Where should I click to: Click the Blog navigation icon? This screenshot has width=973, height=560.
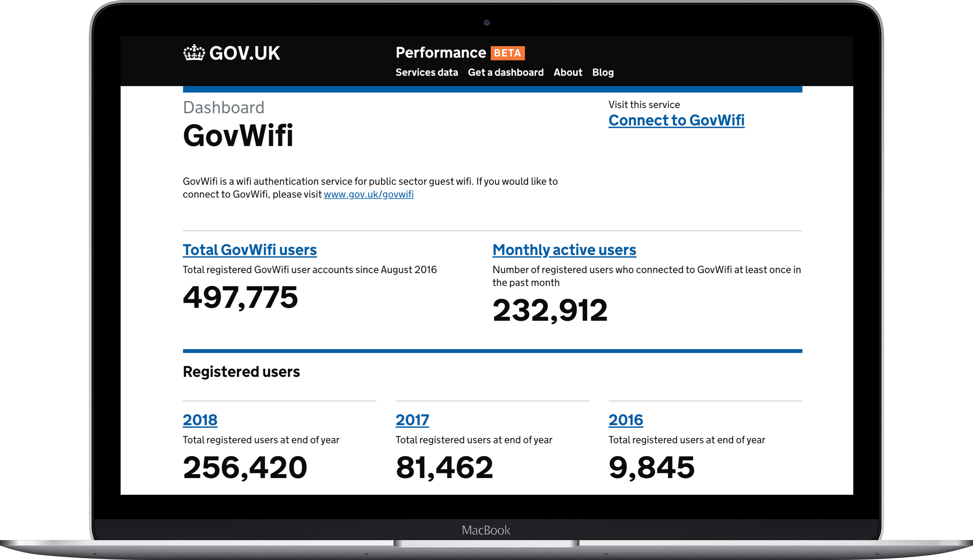click(x=604, y=72)
